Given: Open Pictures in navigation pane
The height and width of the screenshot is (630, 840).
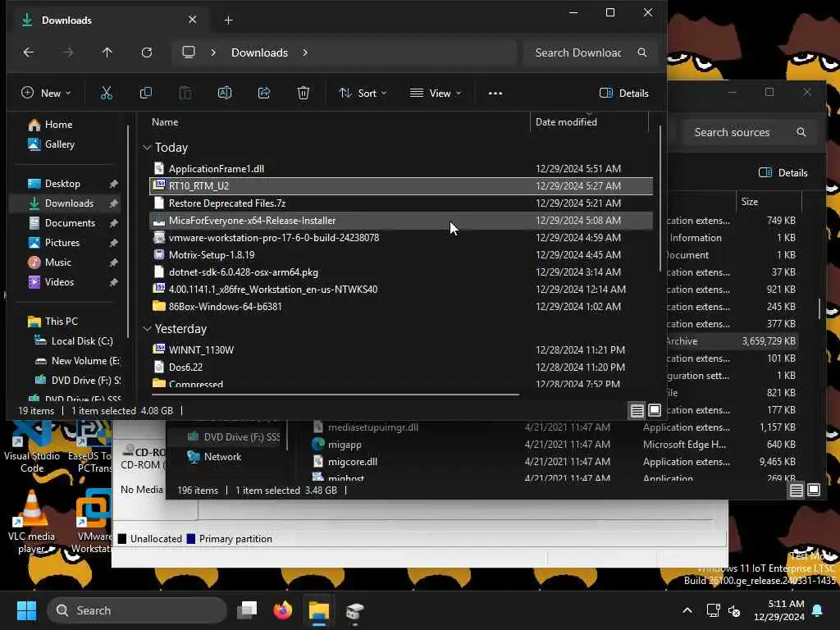Looking at the screenshot, I should click(x=64, y=243).
